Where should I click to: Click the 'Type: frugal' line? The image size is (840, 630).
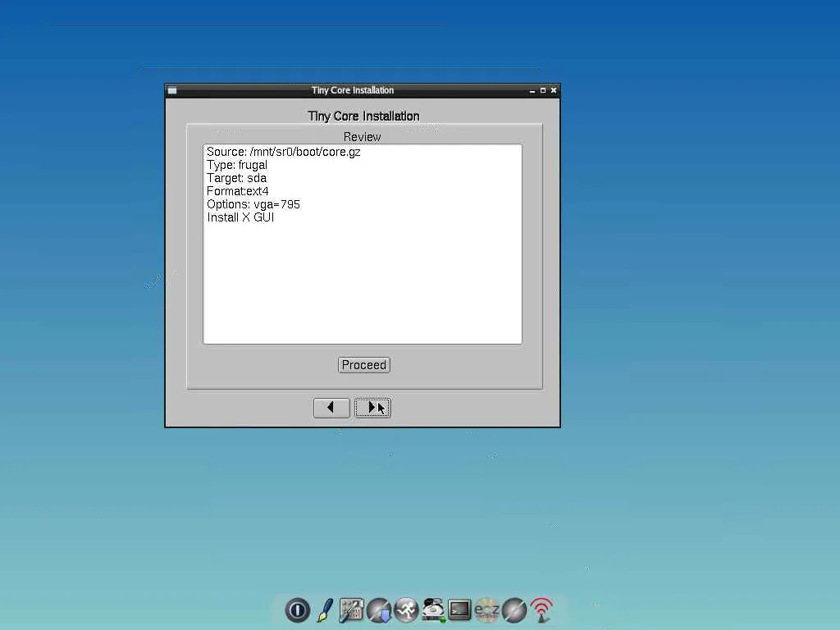click(x=237, y=165)
